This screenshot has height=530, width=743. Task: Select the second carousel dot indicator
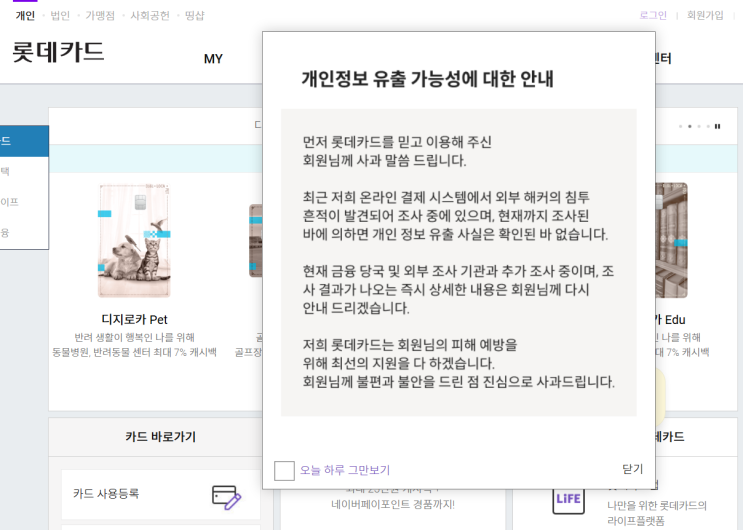pos(689,127)
